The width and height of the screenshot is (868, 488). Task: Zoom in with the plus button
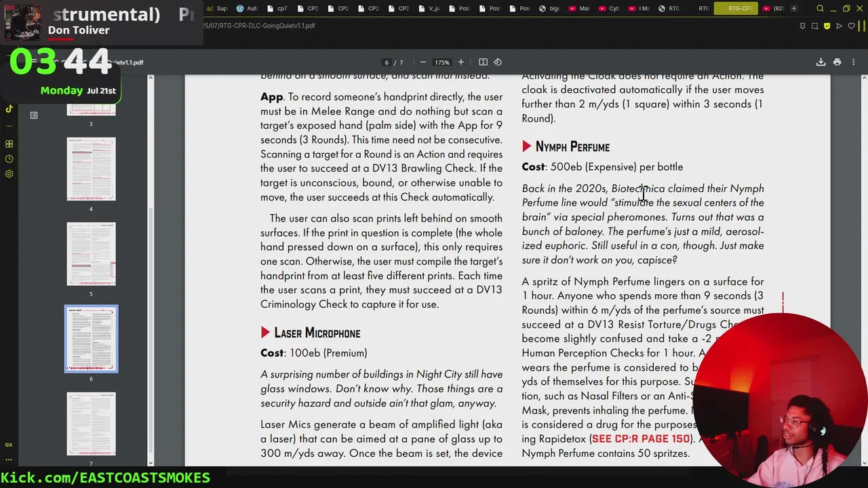[461, 62]
